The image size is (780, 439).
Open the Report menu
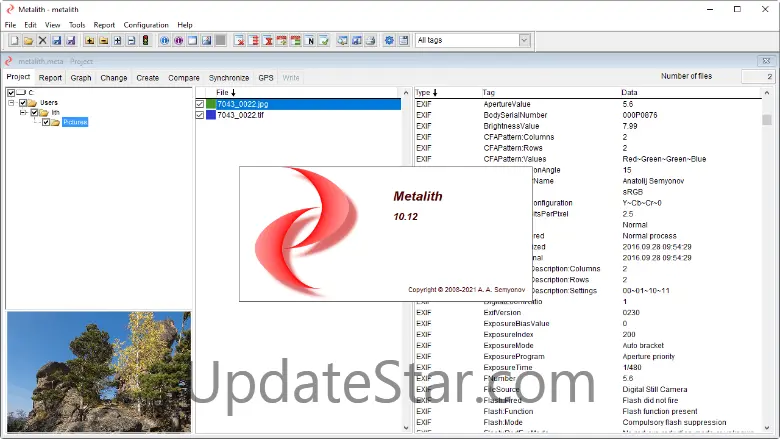coord(104,25)
